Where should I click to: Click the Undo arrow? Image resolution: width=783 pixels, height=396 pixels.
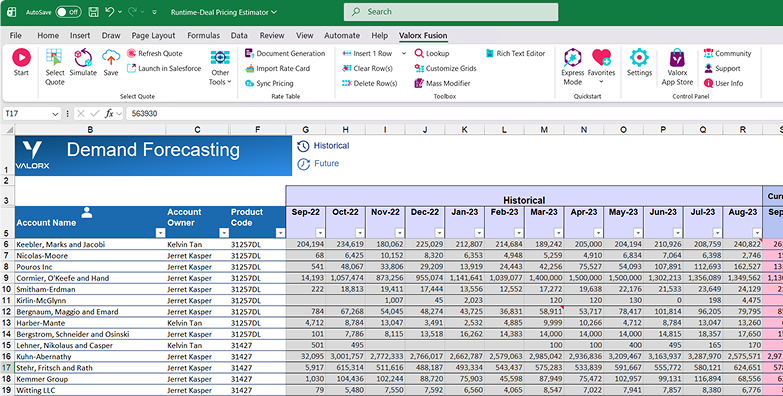110,12
